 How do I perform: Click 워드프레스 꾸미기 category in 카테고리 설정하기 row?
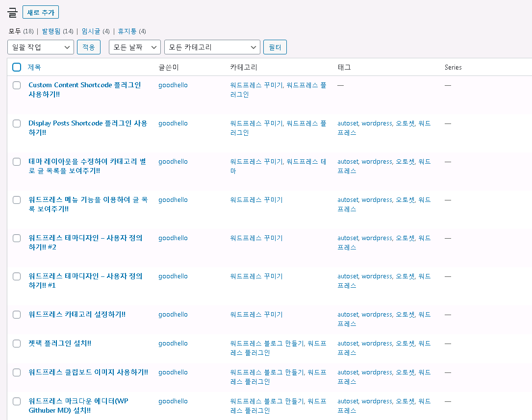pyautogui.click(x=256, y=315)
